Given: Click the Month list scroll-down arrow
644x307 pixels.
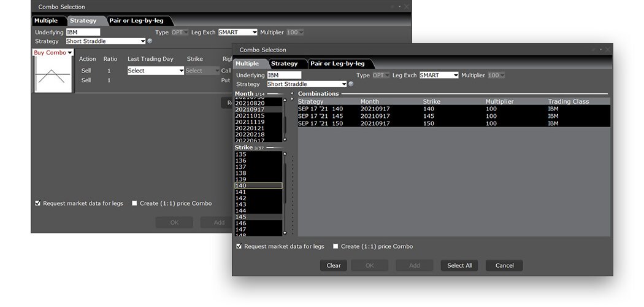Looking at the screenshot, I should (x=285, y=139).
